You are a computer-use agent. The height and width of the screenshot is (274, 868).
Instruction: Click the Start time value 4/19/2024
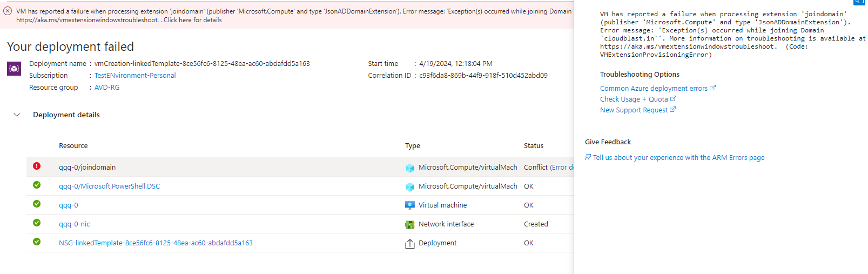pos(456,64)
